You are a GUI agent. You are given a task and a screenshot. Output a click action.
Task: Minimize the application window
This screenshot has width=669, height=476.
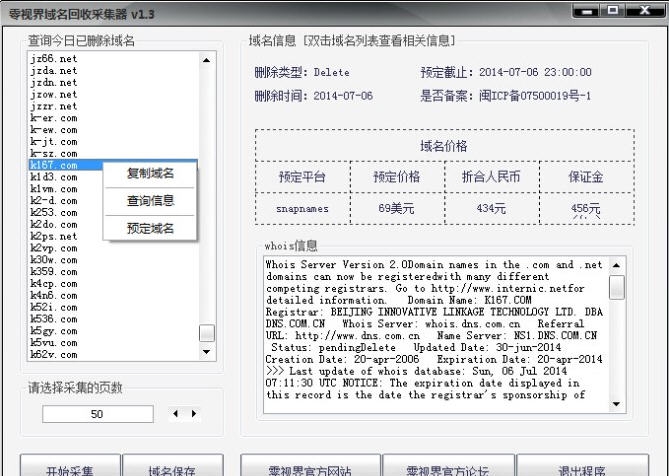coord(587,10)
